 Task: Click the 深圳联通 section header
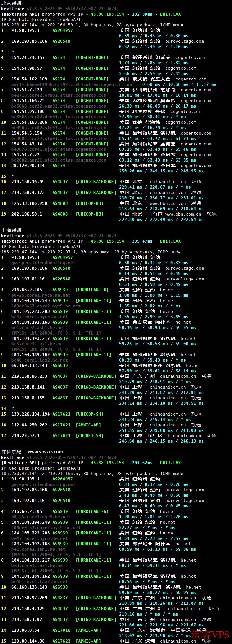pyautogui.click(x=11, y=452)
